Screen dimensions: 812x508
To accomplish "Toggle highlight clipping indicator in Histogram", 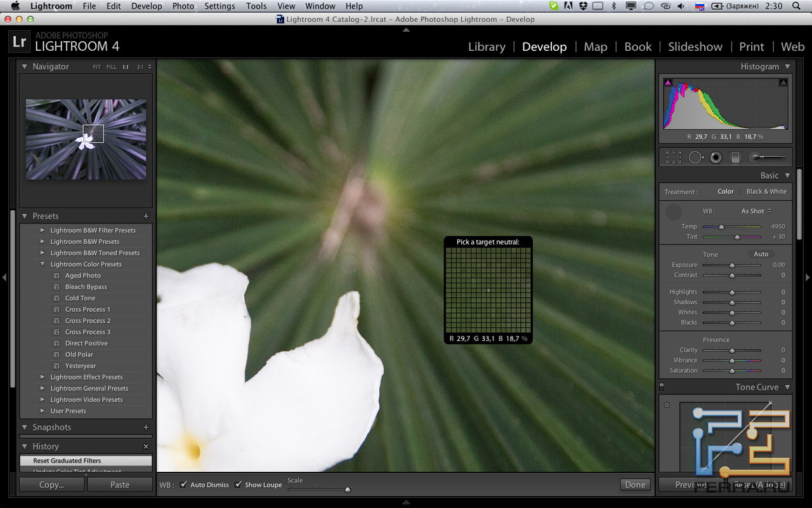I will tap(783, 83).
